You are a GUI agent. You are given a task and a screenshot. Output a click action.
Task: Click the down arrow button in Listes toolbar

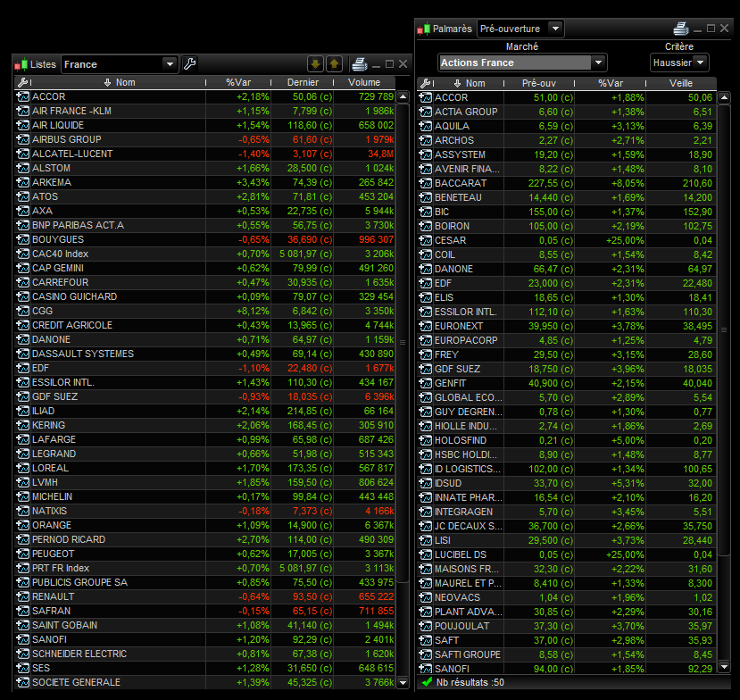pyautogui.click(x=315, y=63)
